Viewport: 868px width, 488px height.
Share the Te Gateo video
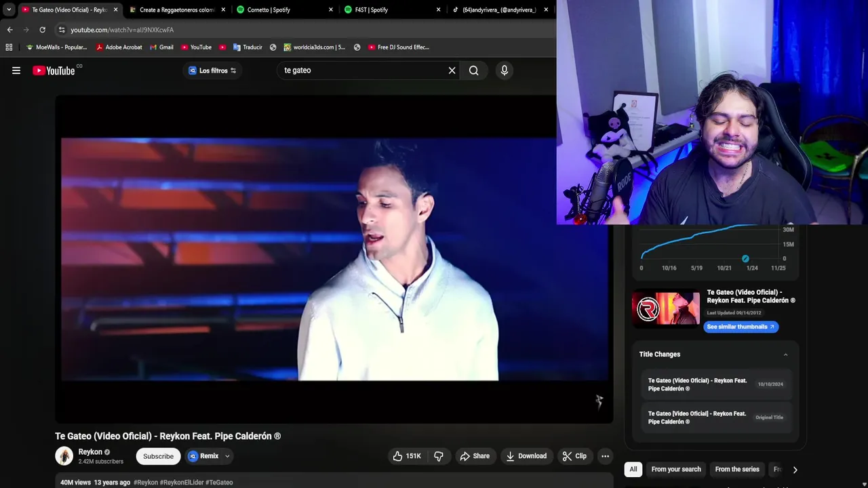(475, 456)
